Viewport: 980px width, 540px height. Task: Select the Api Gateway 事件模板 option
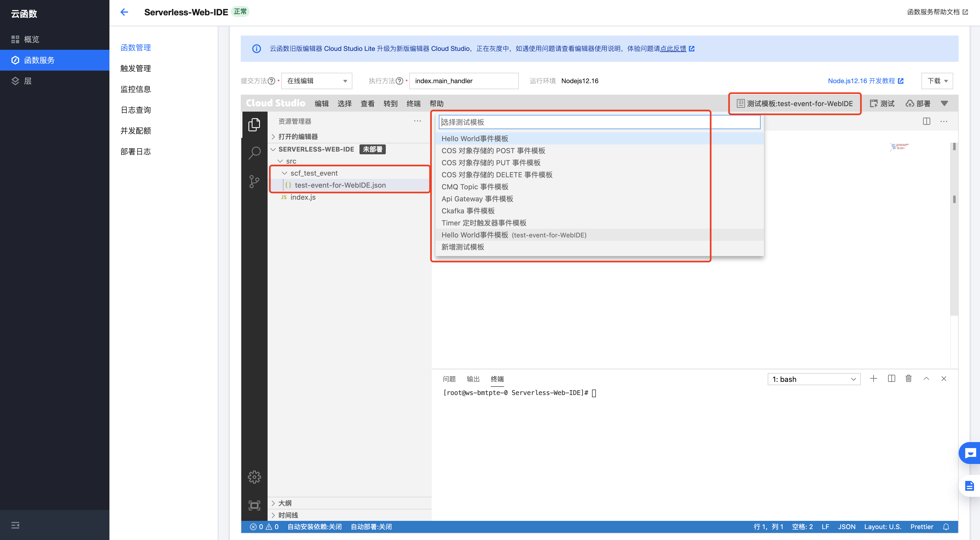(x=477, y=199)
